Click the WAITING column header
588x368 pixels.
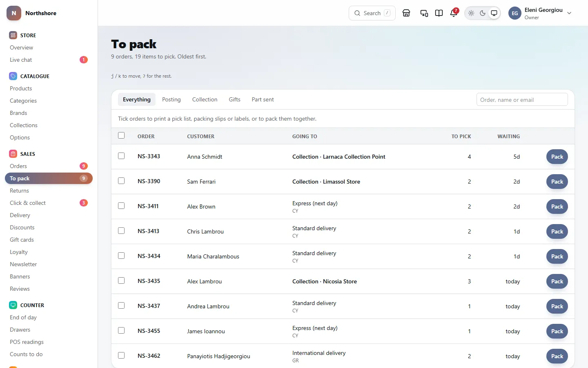coord(508,137)
